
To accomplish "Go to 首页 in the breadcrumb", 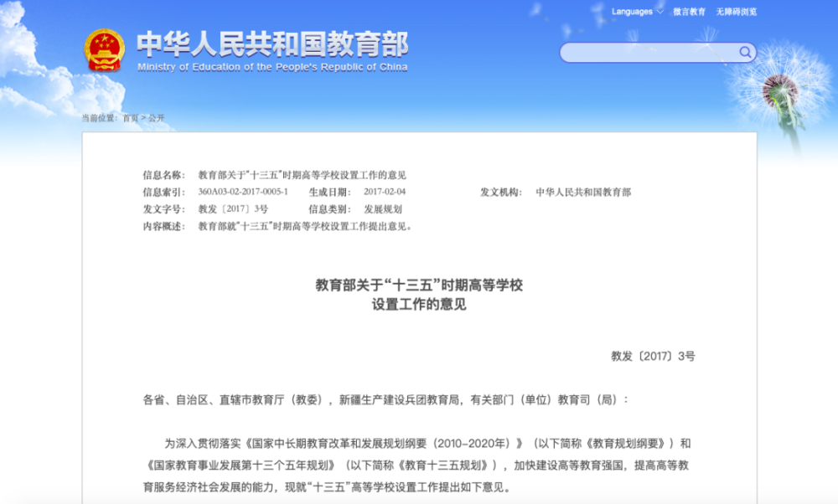I will point(131,118).
